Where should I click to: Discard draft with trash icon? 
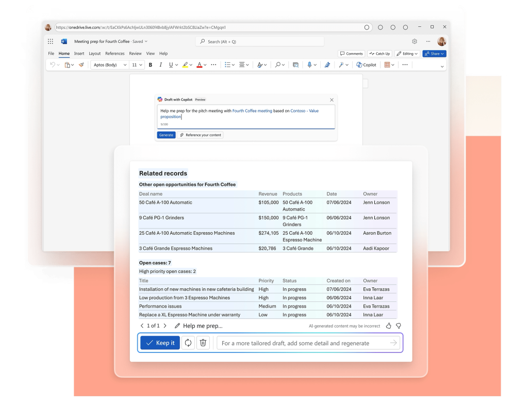pyautogui.click(x=203, y=343)
